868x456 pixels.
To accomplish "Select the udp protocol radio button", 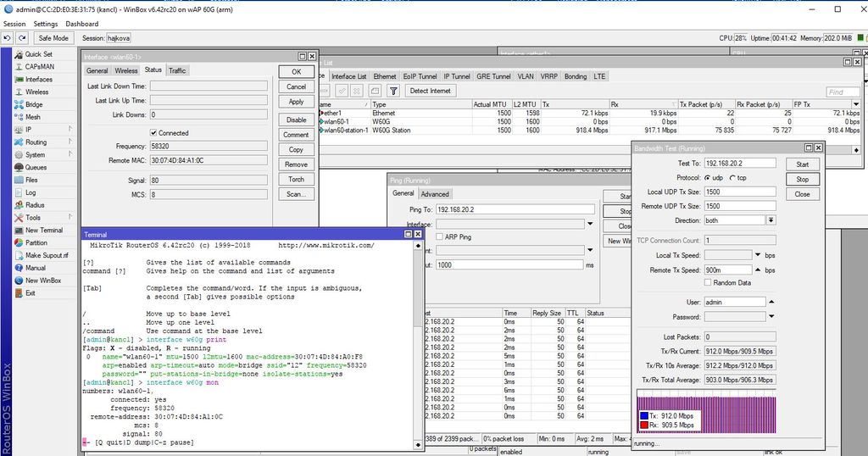I will [x=708, y=178].
